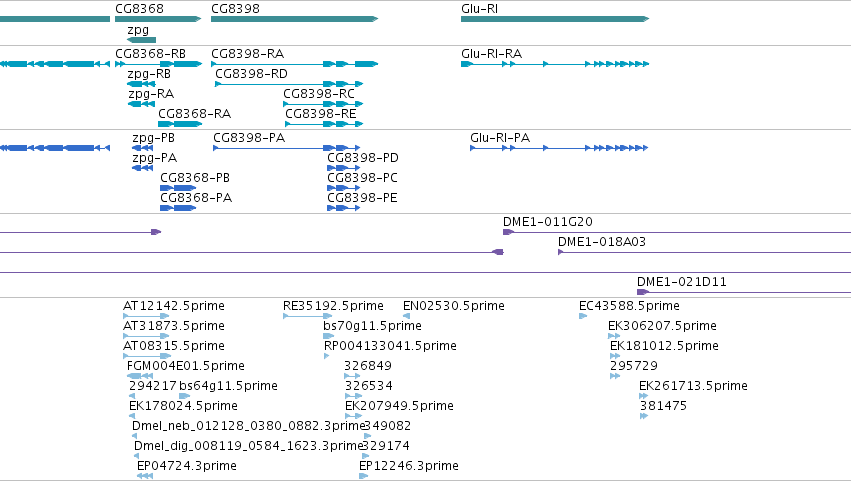This screenshot has height=481, width=851.
Task: Select the bs64g11.5prime EST label
Action: point(228,386)
